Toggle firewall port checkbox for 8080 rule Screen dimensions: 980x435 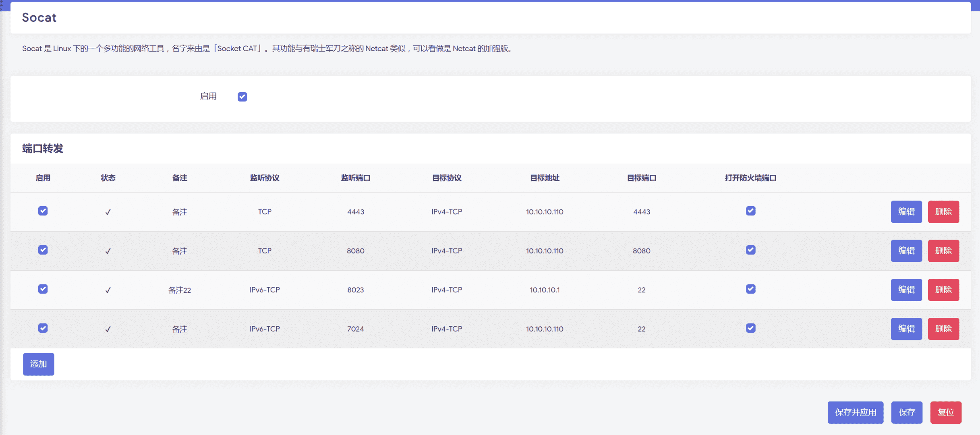(x=750, y=250)
